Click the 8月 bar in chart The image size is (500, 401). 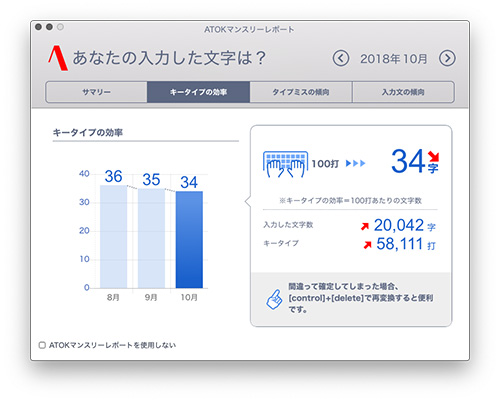[x=113, y=236]
